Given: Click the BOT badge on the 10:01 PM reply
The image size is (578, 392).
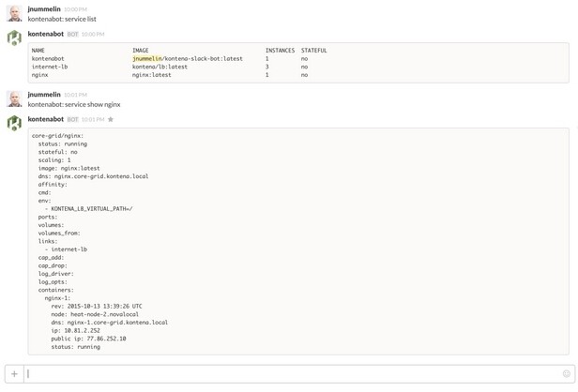Looking at the screenshot, I should (72, 120).
